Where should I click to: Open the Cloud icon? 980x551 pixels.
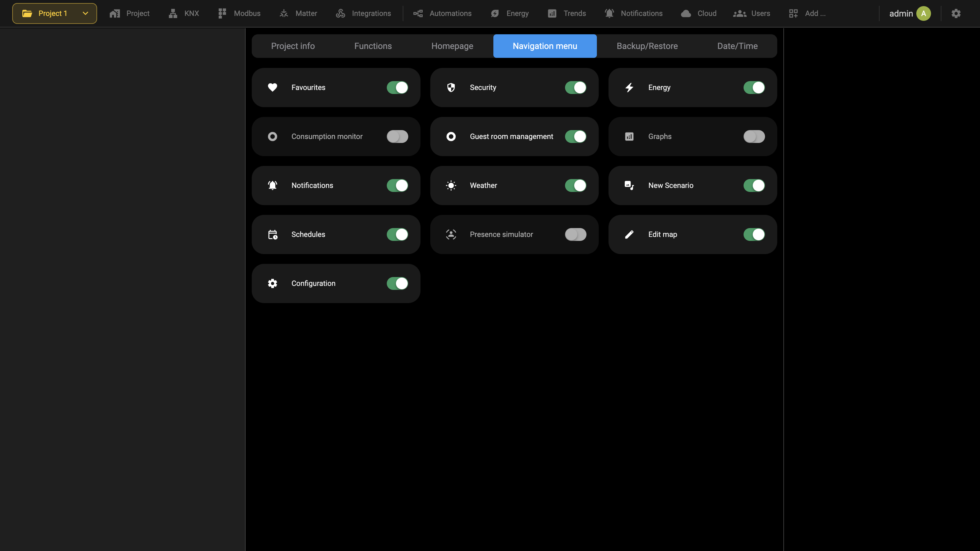(x=686, y=14)
